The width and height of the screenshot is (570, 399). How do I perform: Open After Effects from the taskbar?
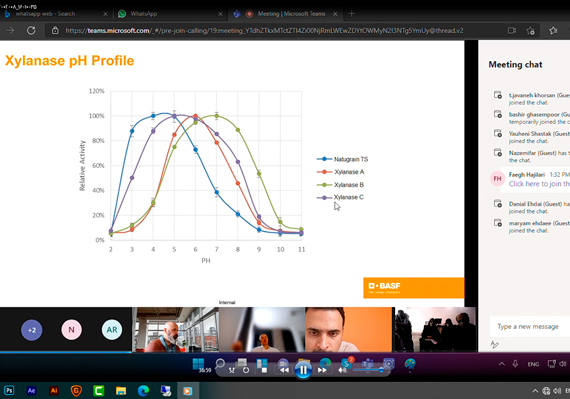coord(31,391)
